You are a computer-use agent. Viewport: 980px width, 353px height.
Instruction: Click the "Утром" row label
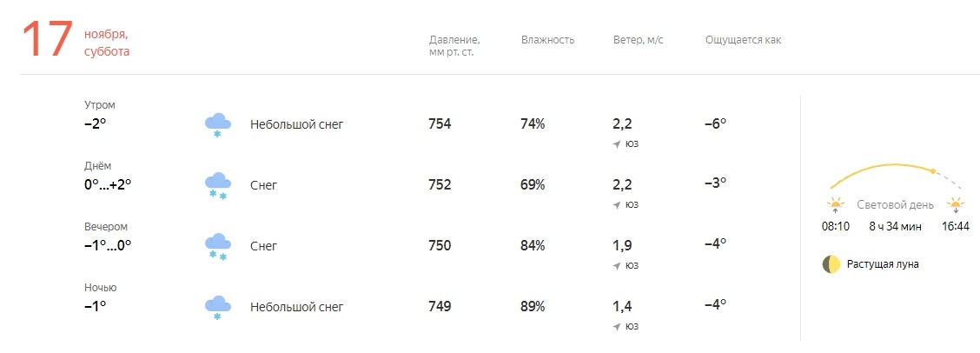99,105
